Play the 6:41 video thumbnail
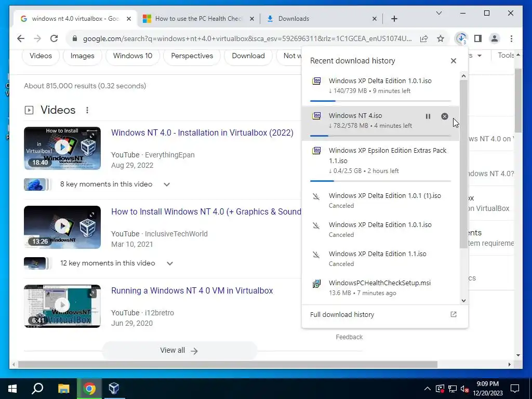The image size is (532, 399). 62,306
